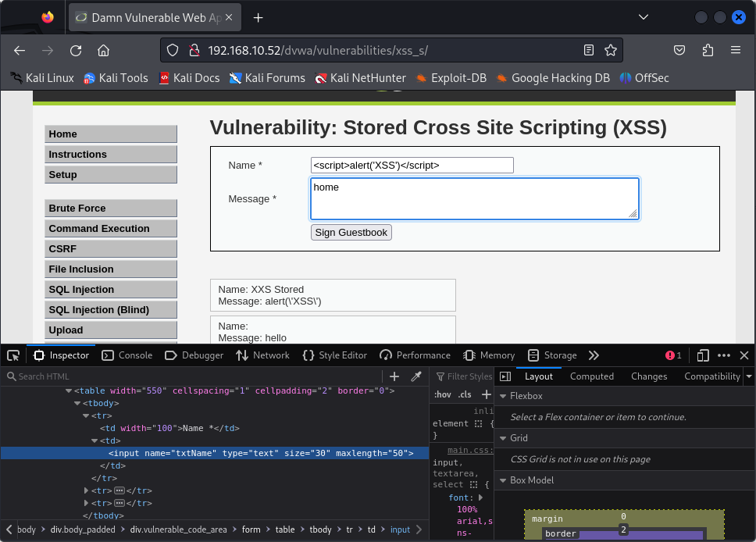
Task: Click the Sign Guestbook button
Action: [351, 233]
